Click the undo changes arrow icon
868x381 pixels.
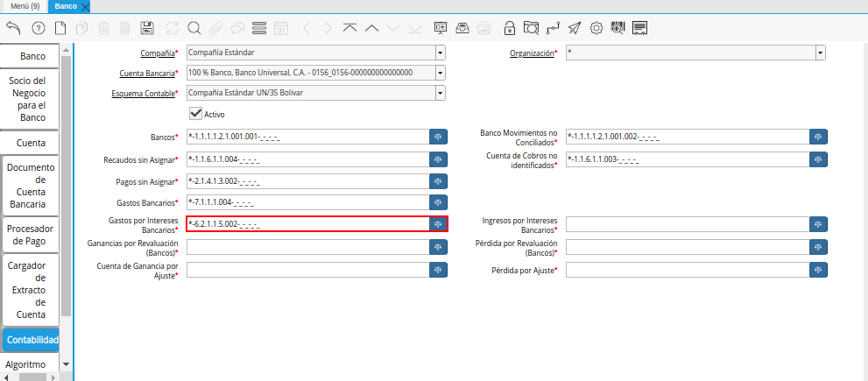(14, 28)
